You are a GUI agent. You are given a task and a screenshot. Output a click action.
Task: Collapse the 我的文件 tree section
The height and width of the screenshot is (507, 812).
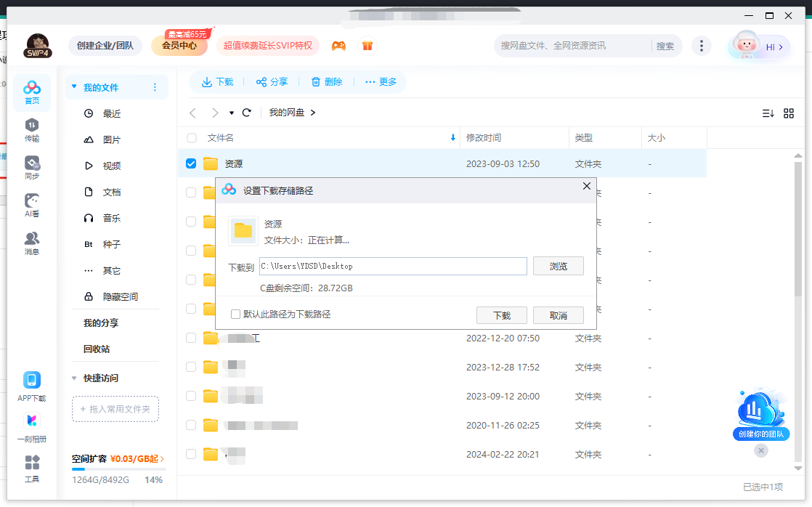pyautogui.click(x=74, y=87)
